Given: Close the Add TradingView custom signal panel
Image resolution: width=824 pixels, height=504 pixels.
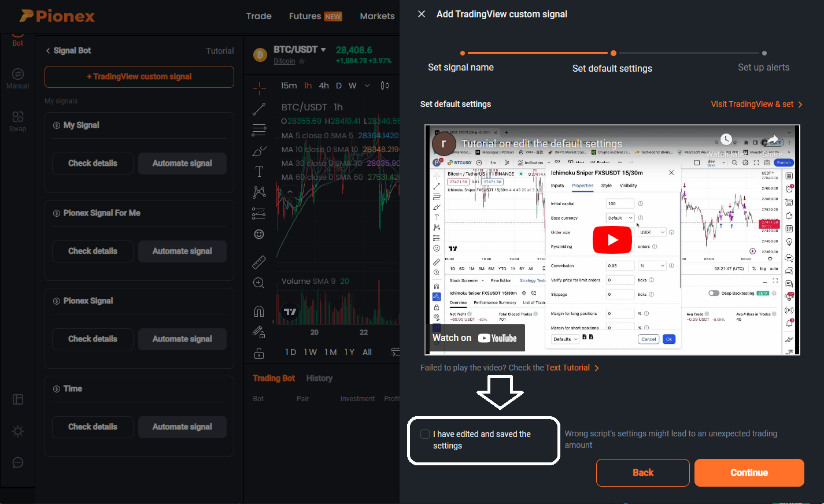Looking at the screenshot, I should [x=422, y=14].
